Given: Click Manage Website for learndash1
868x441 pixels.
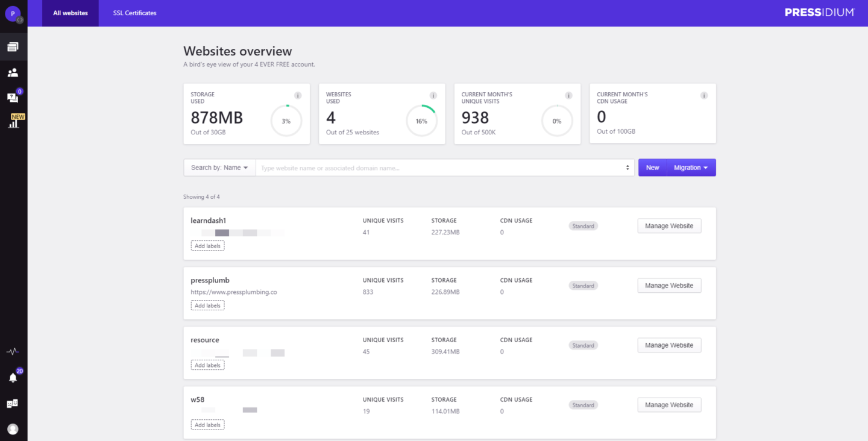Looking at the screenshot, I should (669, 226).
